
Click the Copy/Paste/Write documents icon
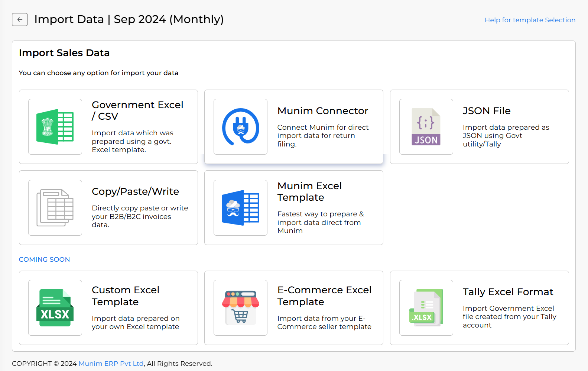pyautogui.click(x=55, y=208)
